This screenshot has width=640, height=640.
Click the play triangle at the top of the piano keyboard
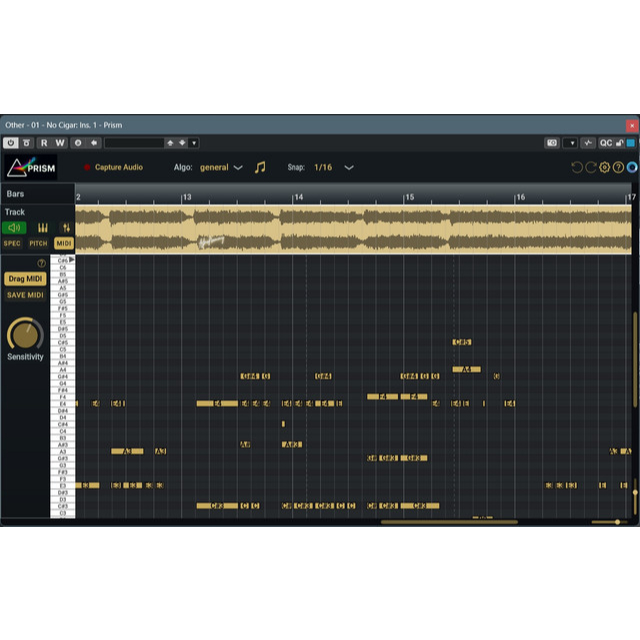point(71,260)
